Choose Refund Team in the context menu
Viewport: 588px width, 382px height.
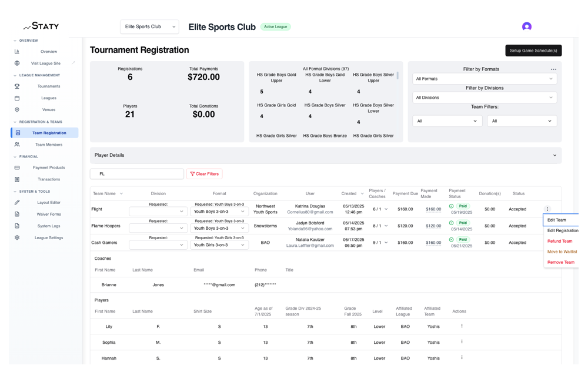[560, 242]
